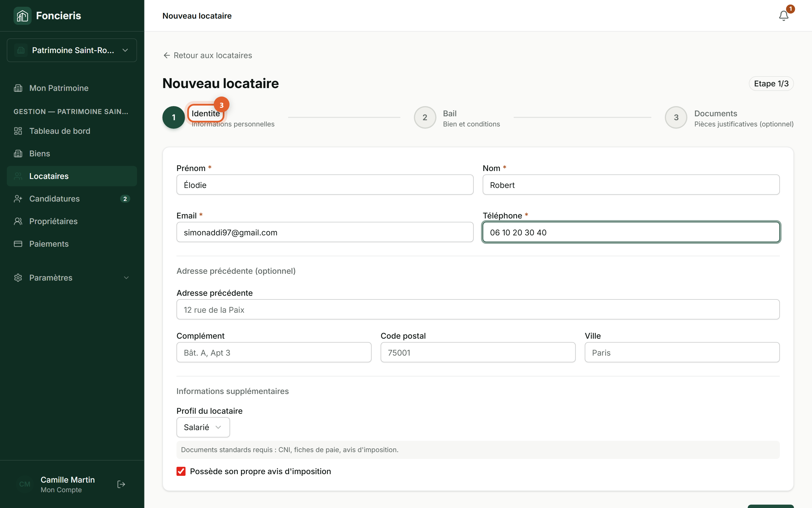Viewport: 812px width, 508px height.
Task: Click the Nouveau locataire page heading
Action: pyautogui.click(x=220, y=83)
